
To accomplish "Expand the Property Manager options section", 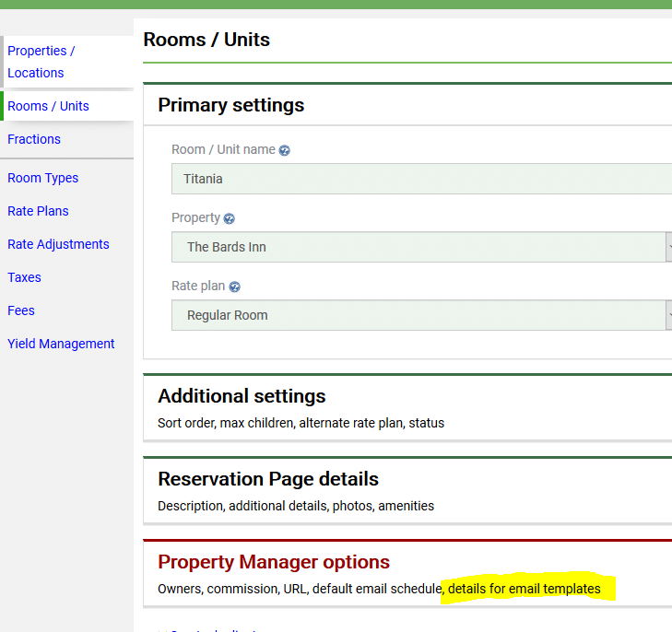I will tap(273, 562).
